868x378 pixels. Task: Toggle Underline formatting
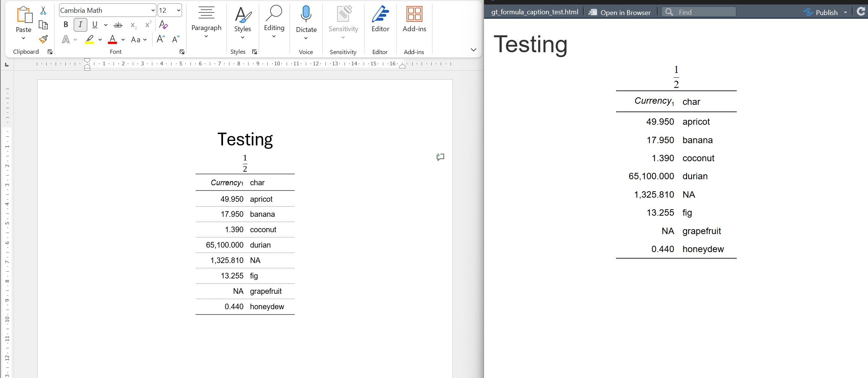(x=95, y=25)
